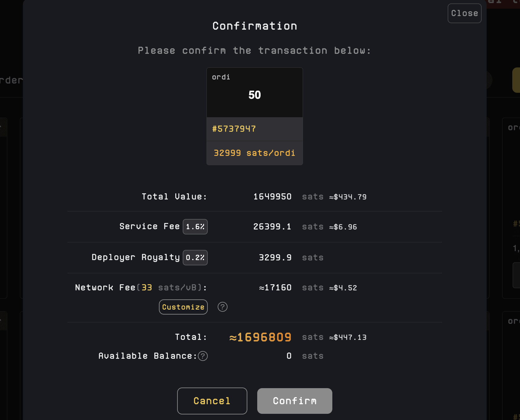Click the Available Balance help icon

[203, 356]
